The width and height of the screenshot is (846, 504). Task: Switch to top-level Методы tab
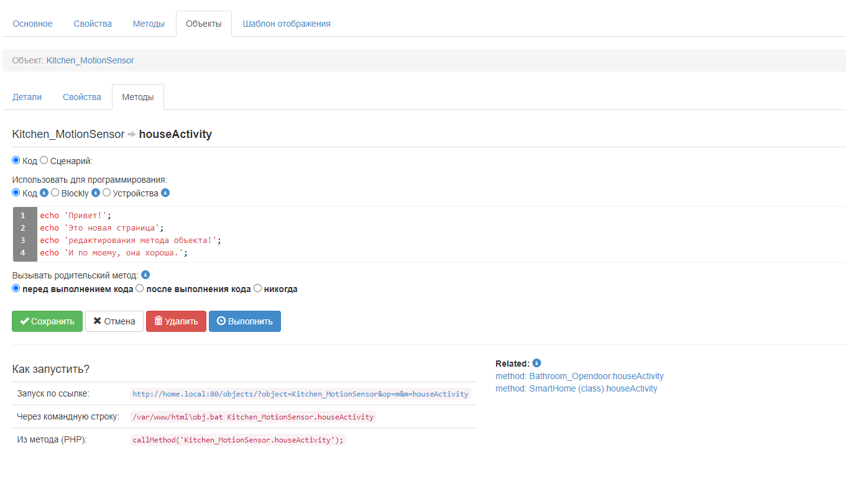pyautogui.click(x=149, y=24)
